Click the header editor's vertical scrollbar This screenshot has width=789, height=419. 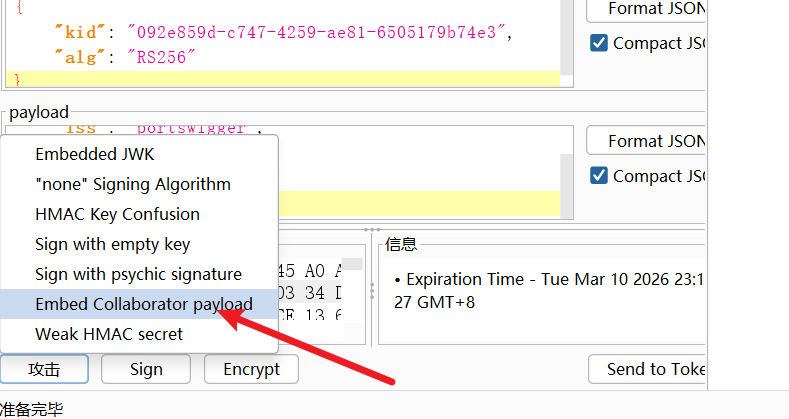pos(566,40)
